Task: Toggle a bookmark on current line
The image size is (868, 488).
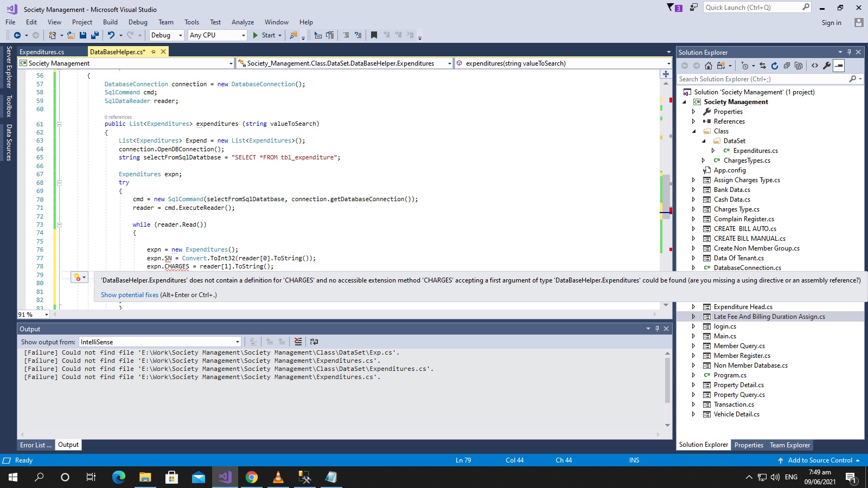Action: tap(374, 35)
